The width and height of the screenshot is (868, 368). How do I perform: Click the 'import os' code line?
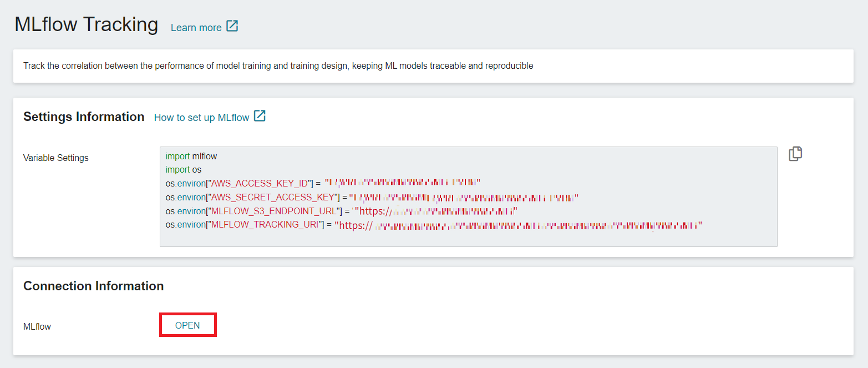coord(183,169)
